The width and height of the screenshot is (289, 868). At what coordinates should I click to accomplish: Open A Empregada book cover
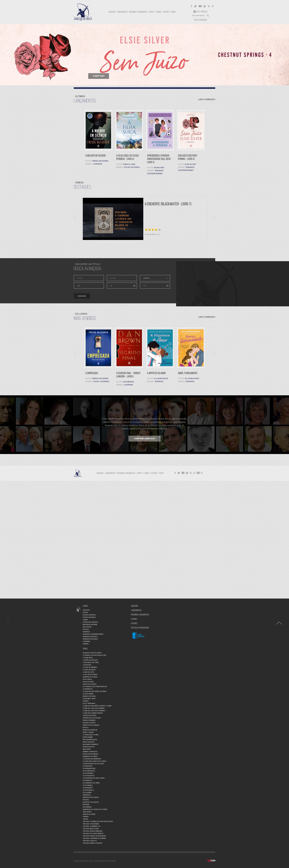(98, 347)
